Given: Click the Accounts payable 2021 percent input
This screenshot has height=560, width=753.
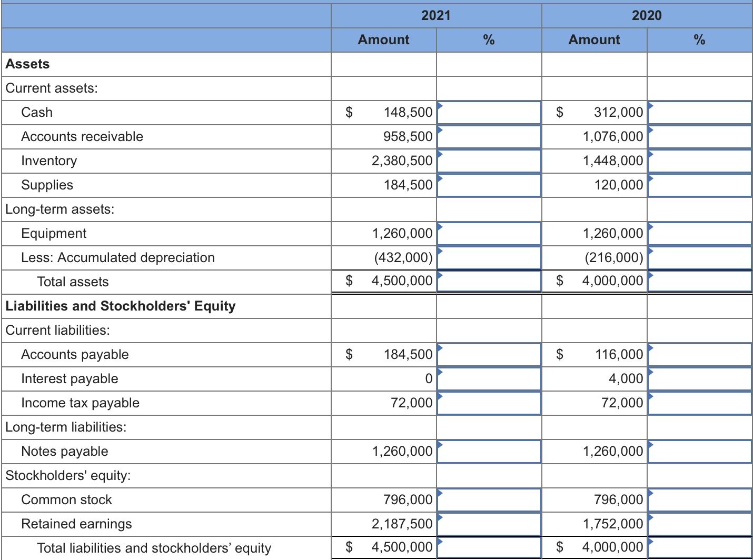Looking at the screenshot, I should [489, 354].
